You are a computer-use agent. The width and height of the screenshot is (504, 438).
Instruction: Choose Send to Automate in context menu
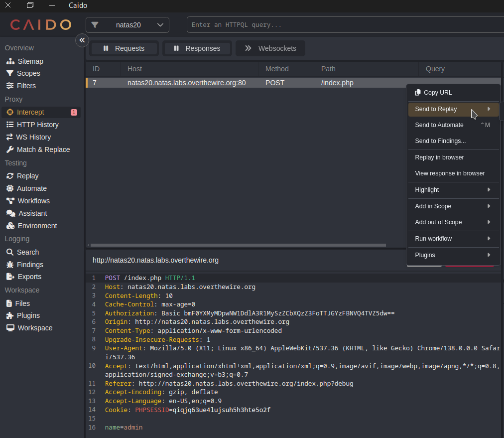[439, 125]
